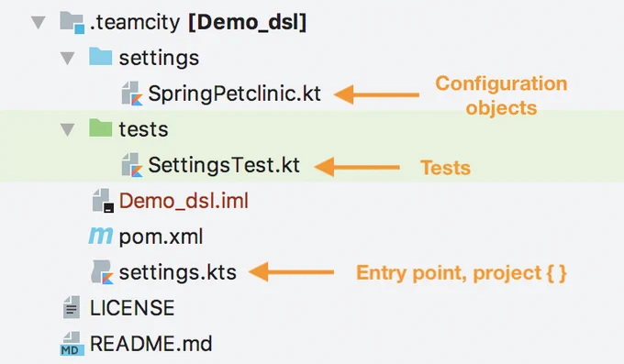Select the Demo_dsl.iml file entry
The height and width of the screenshot is (364, 624).
coord(184,201)
